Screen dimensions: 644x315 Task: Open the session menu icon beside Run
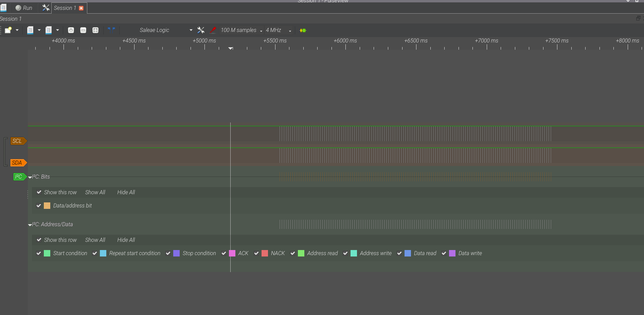click(x=3, y=8)
